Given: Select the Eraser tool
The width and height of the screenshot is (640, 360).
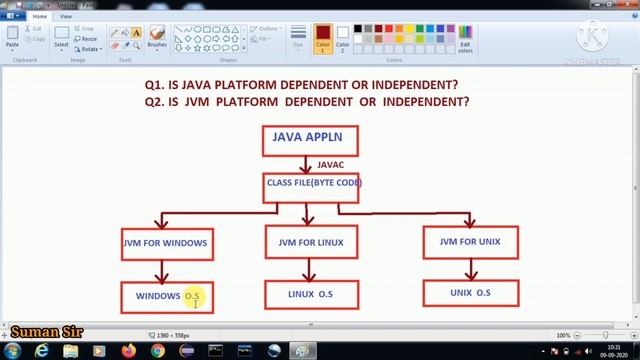Looking at the screenshot, I should coord(115,45).
